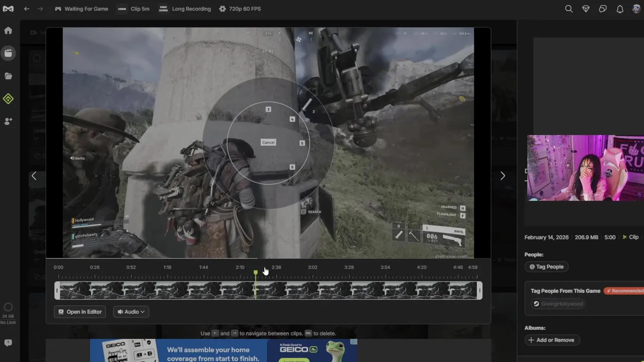
Task: Open the add friends sidebar icon
Action: [8, 121]
